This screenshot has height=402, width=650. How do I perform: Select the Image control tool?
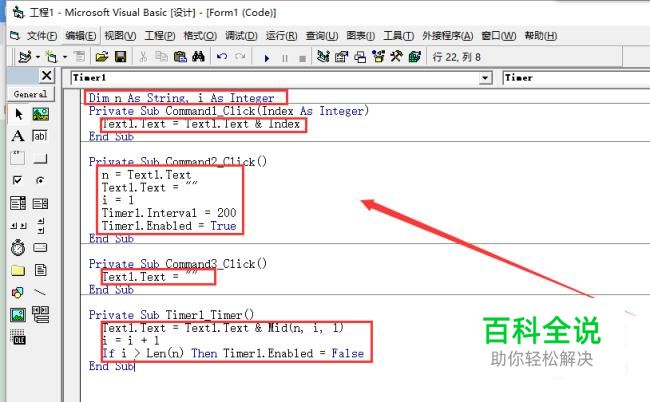(18, 315)
